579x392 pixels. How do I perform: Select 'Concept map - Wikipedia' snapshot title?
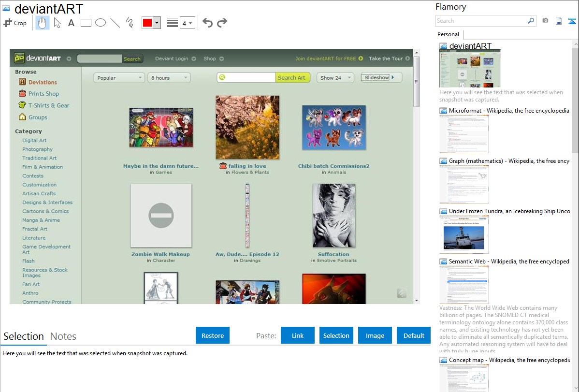coord(509,360)
